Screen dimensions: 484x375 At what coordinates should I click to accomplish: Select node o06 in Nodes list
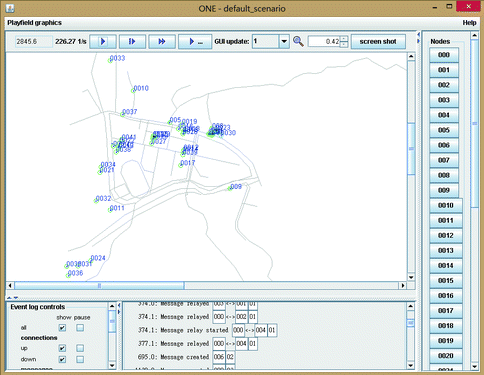444,145
